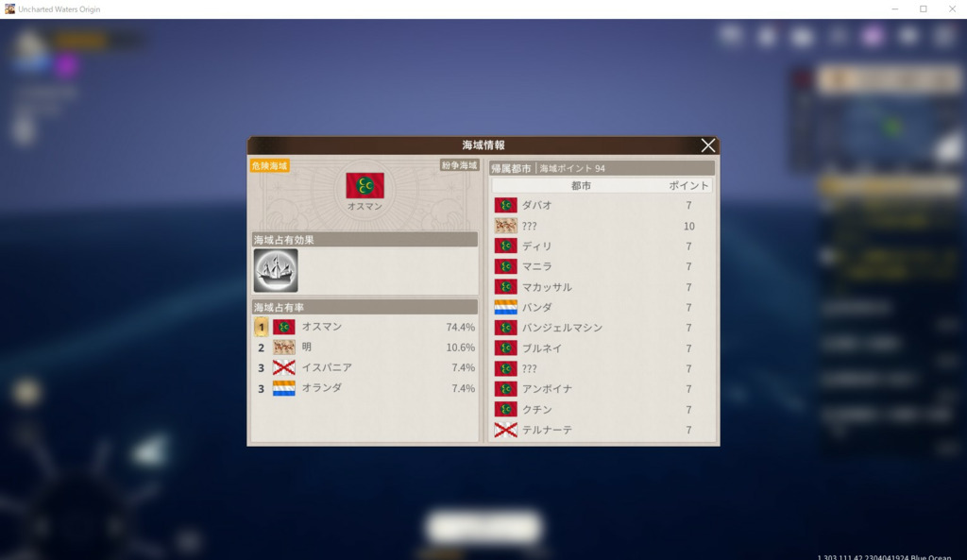The height and width of the screenshot is (560, 967).
Task: Click the flag icon next to アンボイナ
Action: [506, 388]
